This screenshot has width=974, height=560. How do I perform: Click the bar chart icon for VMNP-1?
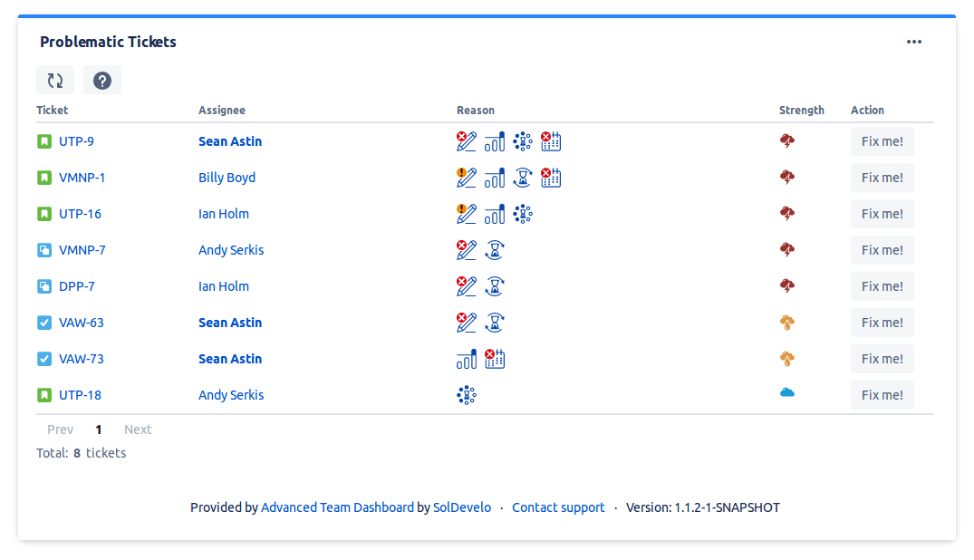point(495,178)
